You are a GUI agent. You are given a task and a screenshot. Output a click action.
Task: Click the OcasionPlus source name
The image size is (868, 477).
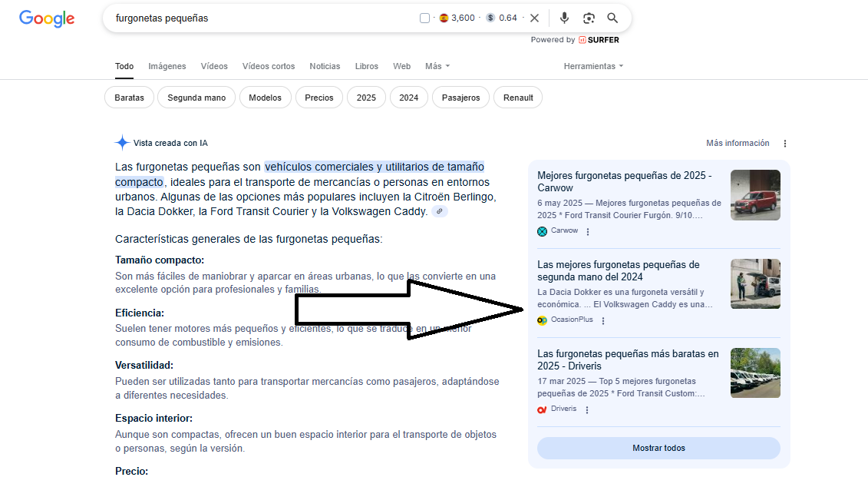572,320
